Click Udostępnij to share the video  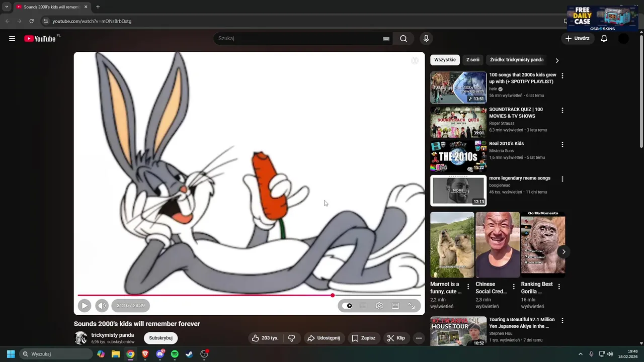coord(324,338)
